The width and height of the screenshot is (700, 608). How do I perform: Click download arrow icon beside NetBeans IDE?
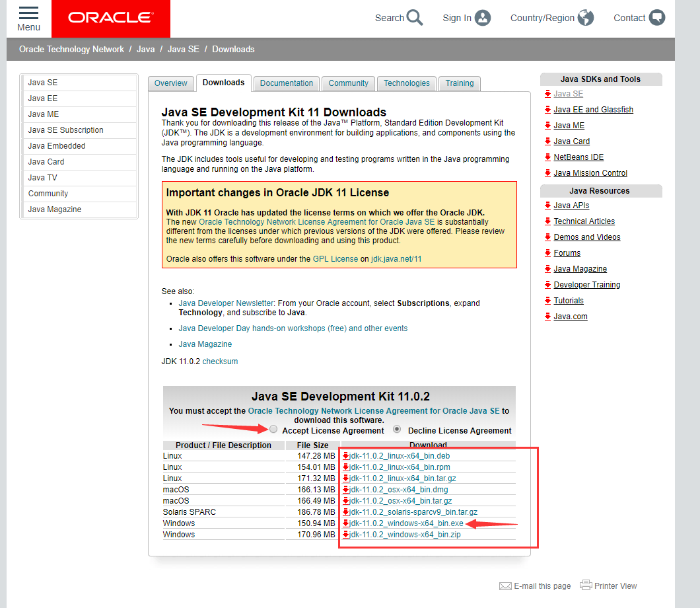click(547, 157)
